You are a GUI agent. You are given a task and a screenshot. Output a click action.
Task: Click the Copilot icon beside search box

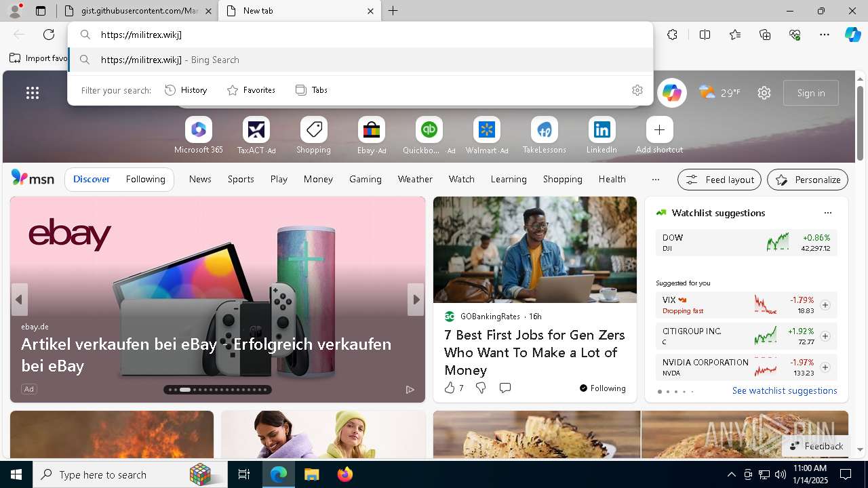click(x=672, y=93)
